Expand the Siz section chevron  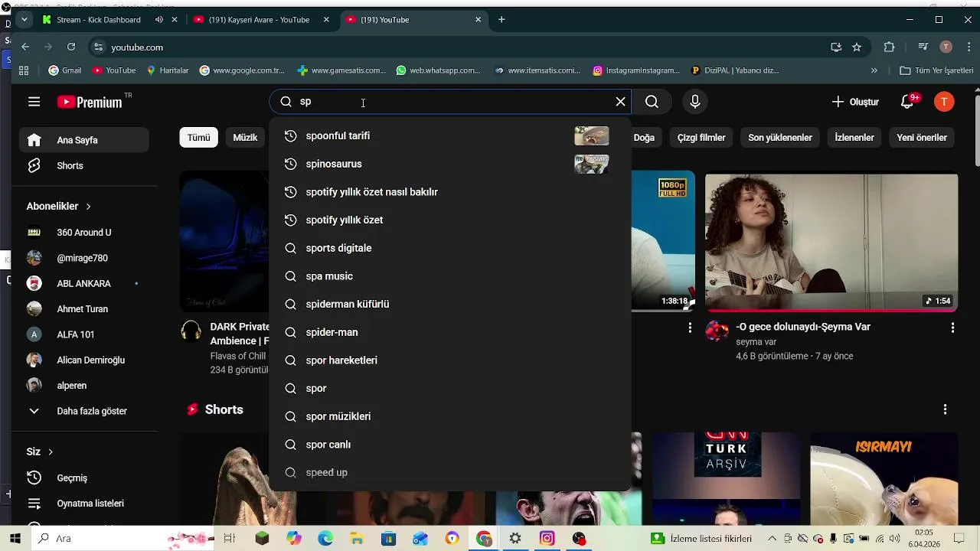point(51,452)
